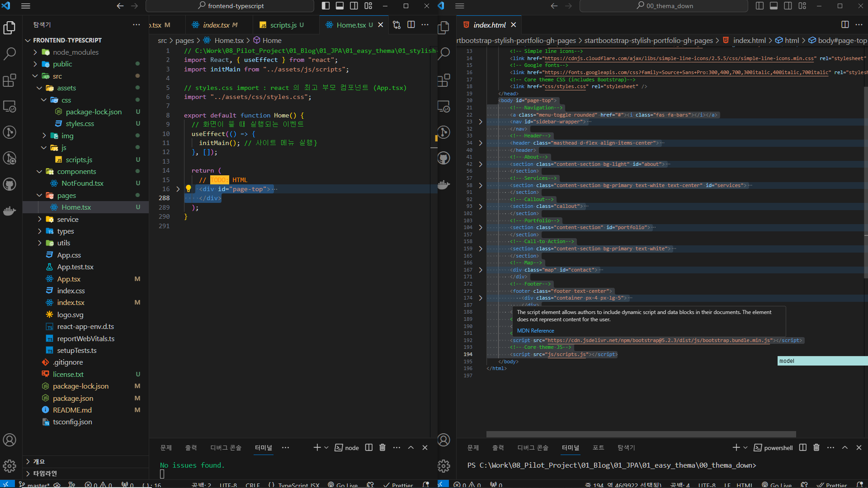Open Docker view in right window activity bar
The height and width of the screenshot is (488, 868).
(444, 184)
